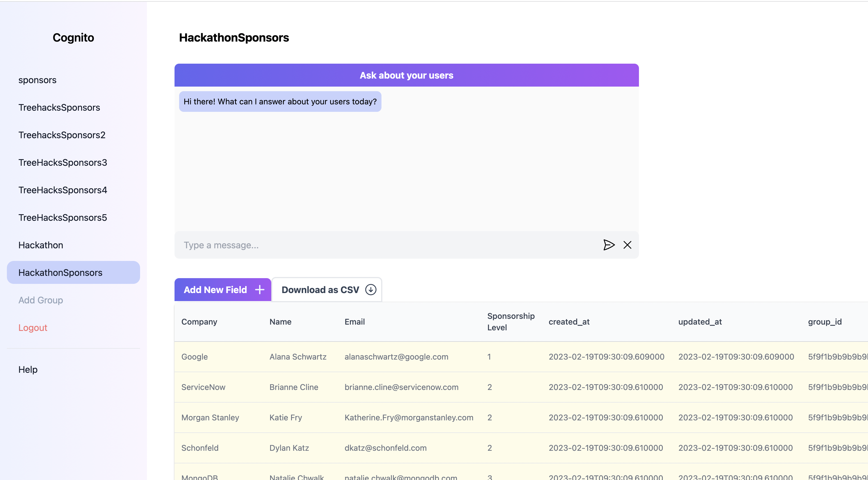Click the send message arrow icon
The image size is (868, 480).
[609, 245]
